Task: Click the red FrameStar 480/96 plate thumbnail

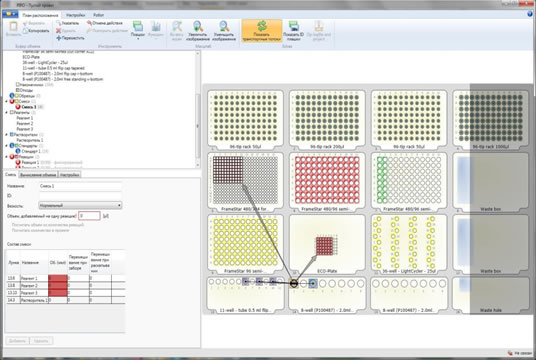Action: pyautogui.click(x=327, y=180)
